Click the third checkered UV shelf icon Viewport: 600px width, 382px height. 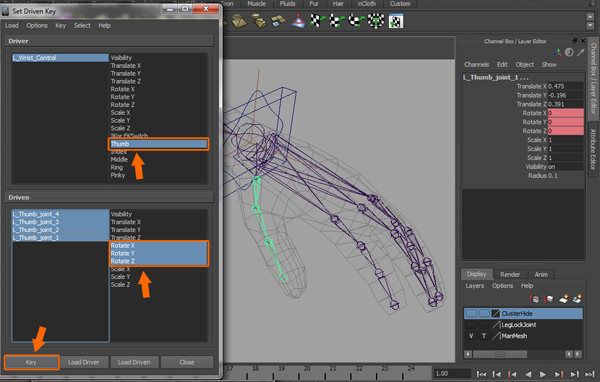pos(357,21)
